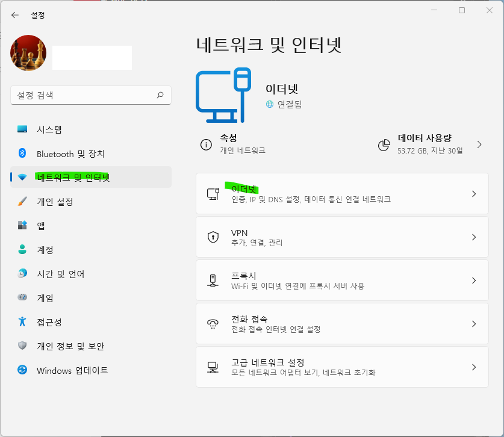
Task: Open Bluetooth 및 장치 category
Action: click(91, 153)
